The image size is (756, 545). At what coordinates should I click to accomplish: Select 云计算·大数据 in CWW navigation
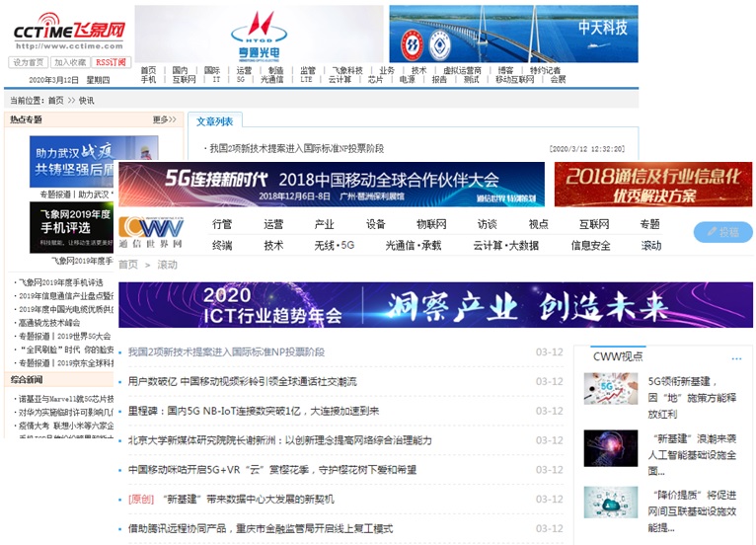tap(505, 246)
